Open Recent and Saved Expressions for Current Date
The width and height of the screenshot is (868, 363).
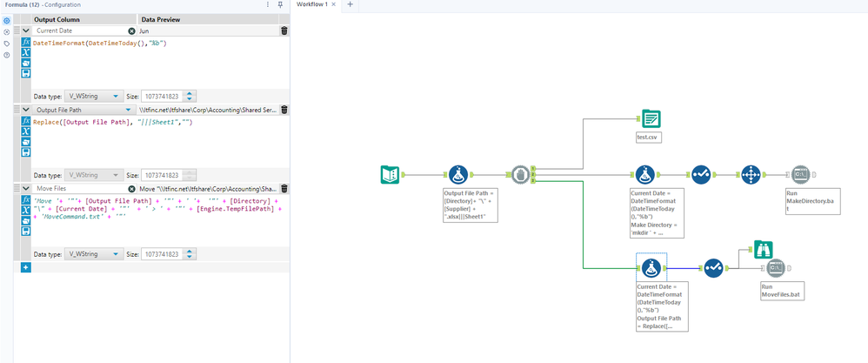25,64
